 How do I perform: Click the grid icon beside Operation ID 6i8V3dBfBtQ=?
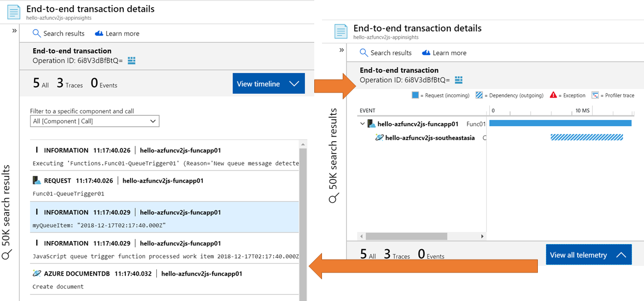[131, 61]
